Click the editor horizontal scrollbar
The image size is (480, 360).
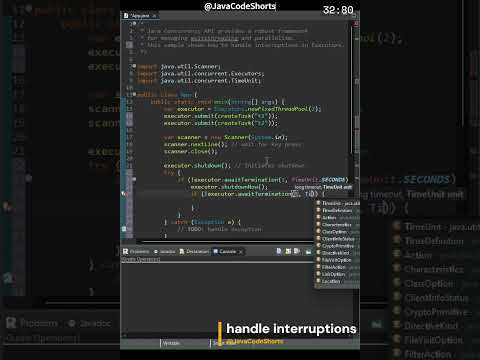click(x=227, y=241)
